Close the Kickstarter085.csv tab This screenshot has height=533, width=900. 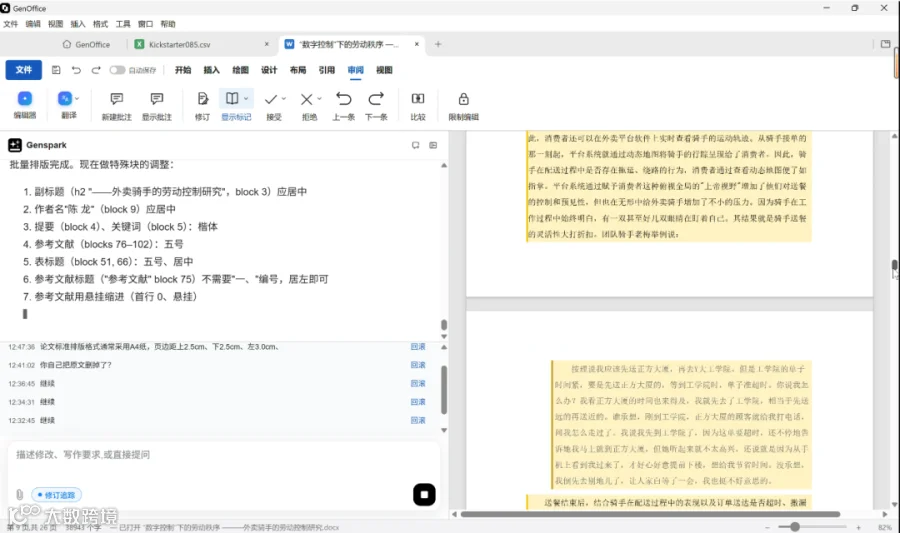(266, 44)
